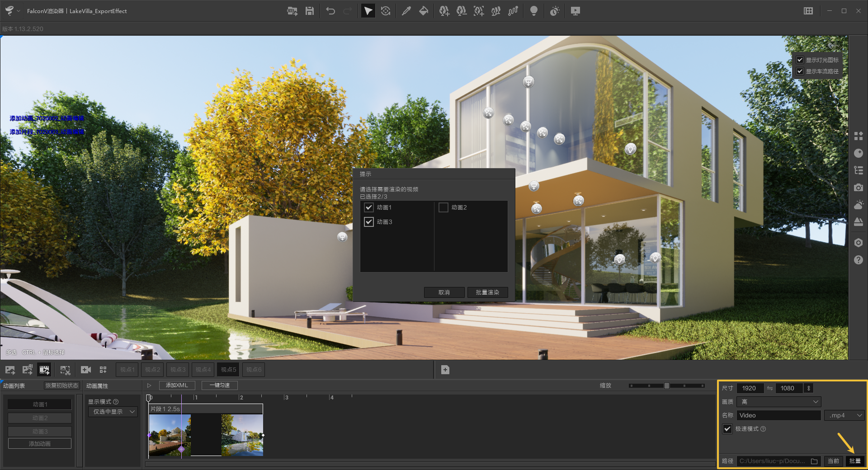Uncheck 显示灯光图标 in the top-right panel
Viewport: 868px width, 470px height.
pyautogui.click(x=799, y=59)
